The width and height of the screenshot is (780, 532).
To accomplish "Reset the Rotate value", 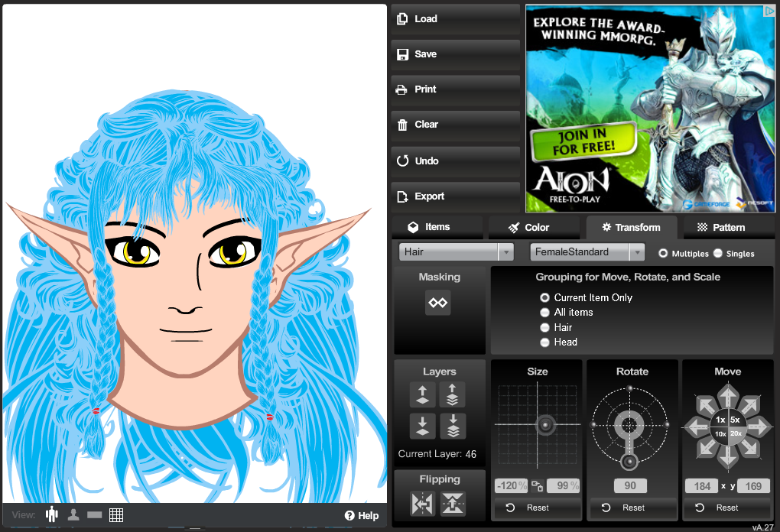I will [632, 508].
